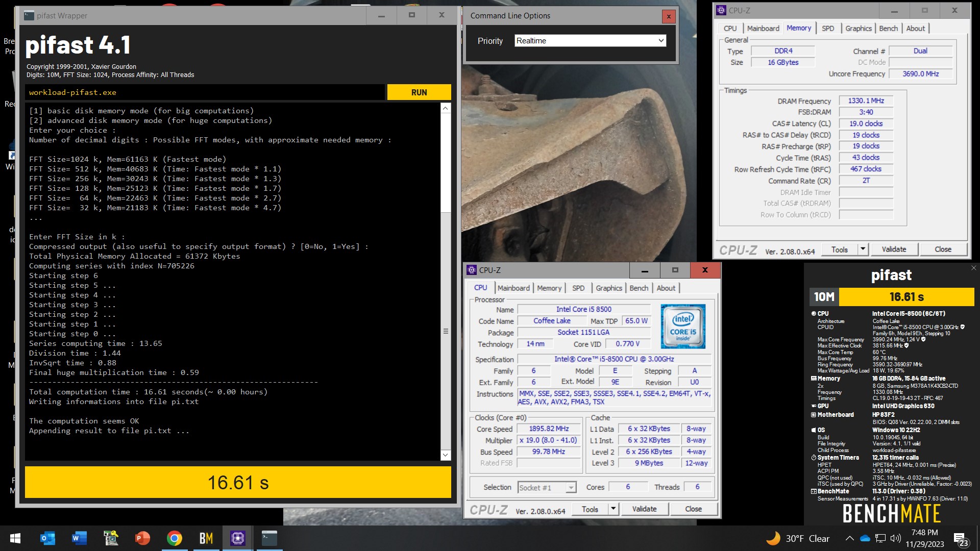Click CPU-Z title bar icon in top window

[721, 10]
